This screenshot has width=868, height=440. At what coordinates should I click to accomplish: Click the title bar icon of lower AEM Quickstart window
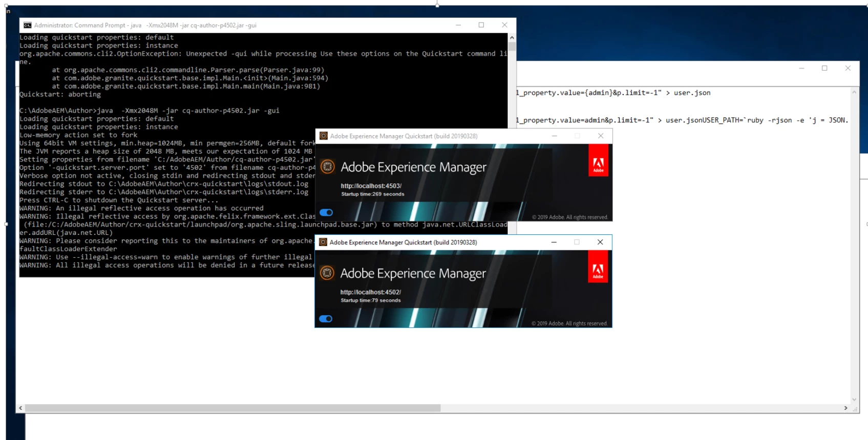[x=323, y=243]
